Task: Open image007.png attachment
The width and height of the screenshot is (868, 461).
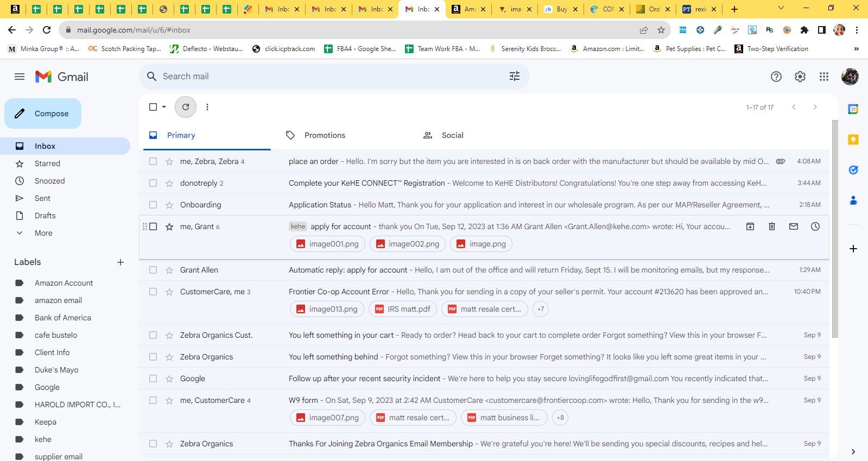Action: [x=327, y=418]
